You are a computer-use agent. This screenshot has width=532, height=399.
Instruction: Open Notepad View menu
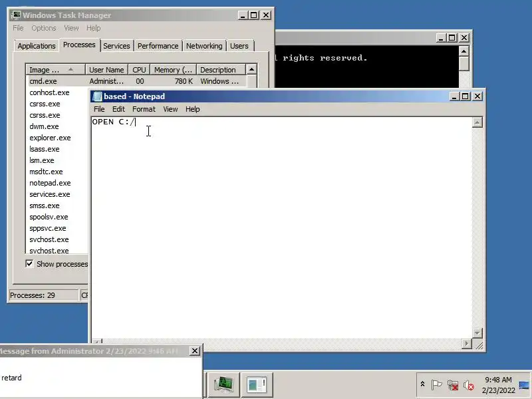[x=170, y=109]
